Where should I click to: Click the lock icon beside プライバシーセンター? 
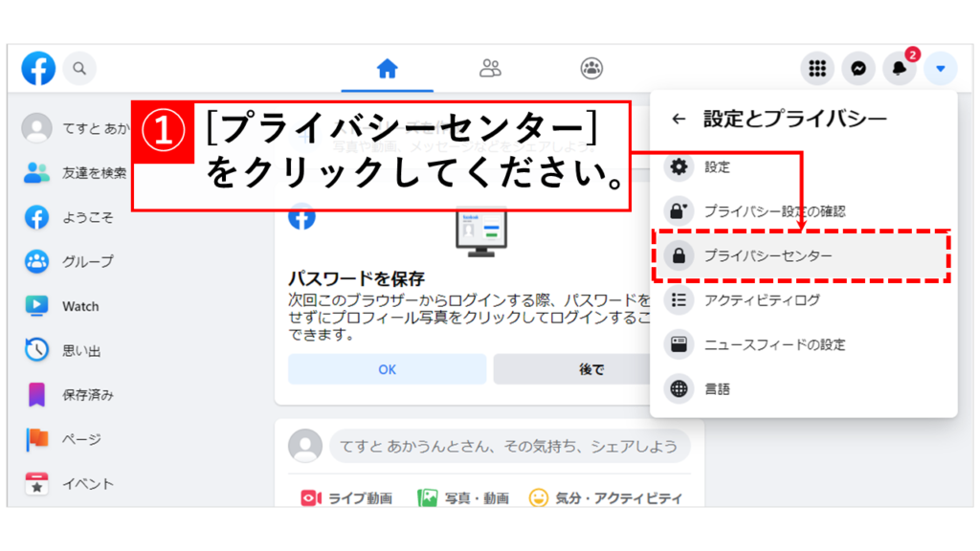(x=679, y=255)
